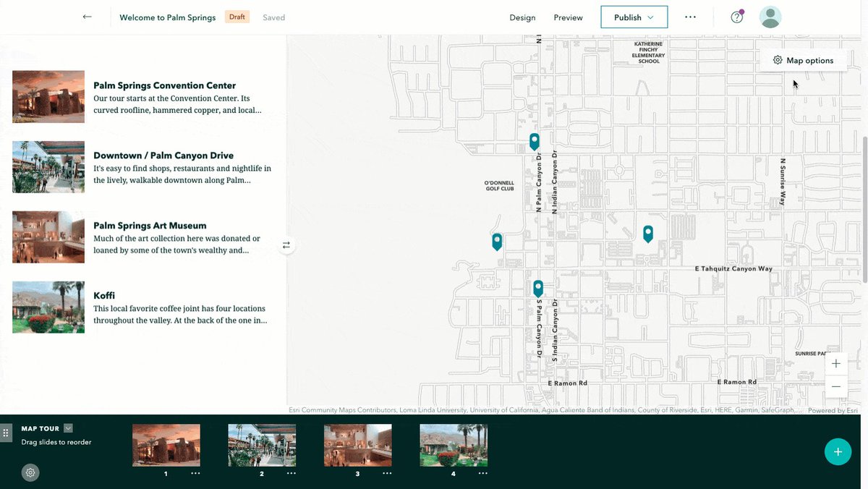
Task: Open your account avatar menu
Action: [x=770, y=16]
